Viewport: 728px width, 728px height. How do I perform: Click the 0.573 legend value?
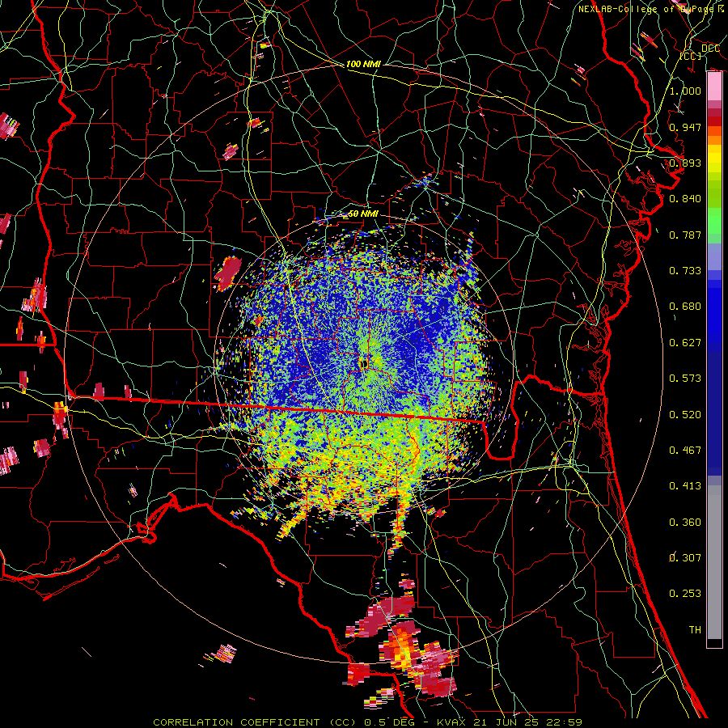coord(685,378)
